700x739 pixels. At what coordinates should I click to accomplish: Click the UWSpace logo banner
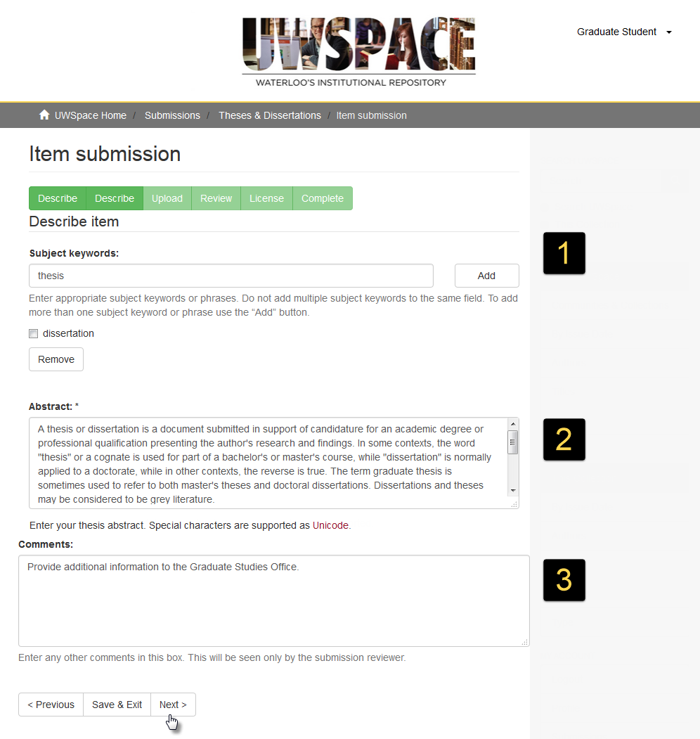point(358,49)
